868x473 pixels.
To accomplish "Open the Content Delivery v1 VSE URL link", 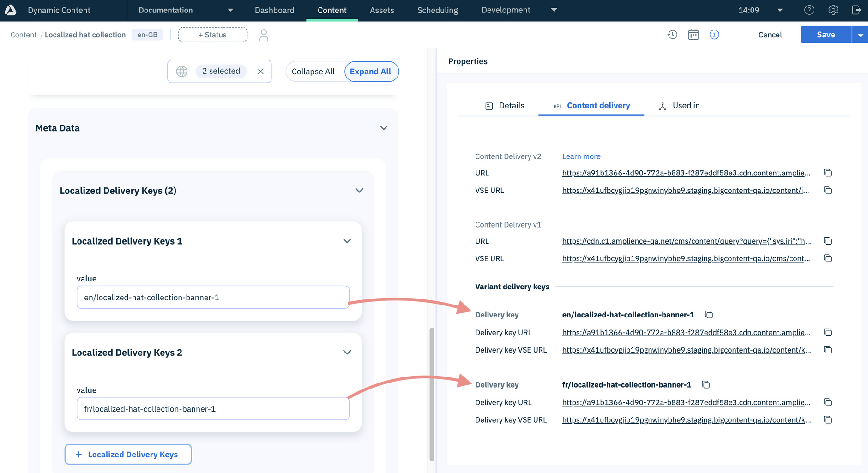I will pyautogui.click(x=686, y=259).
